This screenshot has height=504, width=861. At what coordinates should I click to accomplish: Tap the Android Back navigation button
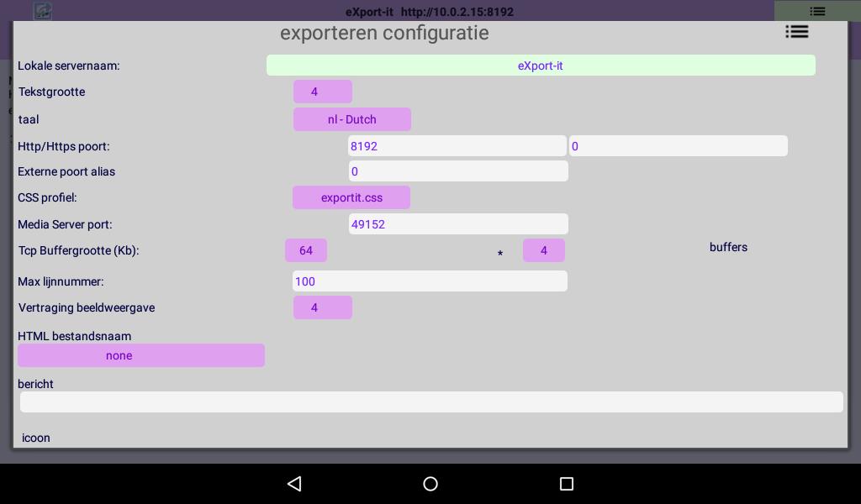click(x=294, y=484)
